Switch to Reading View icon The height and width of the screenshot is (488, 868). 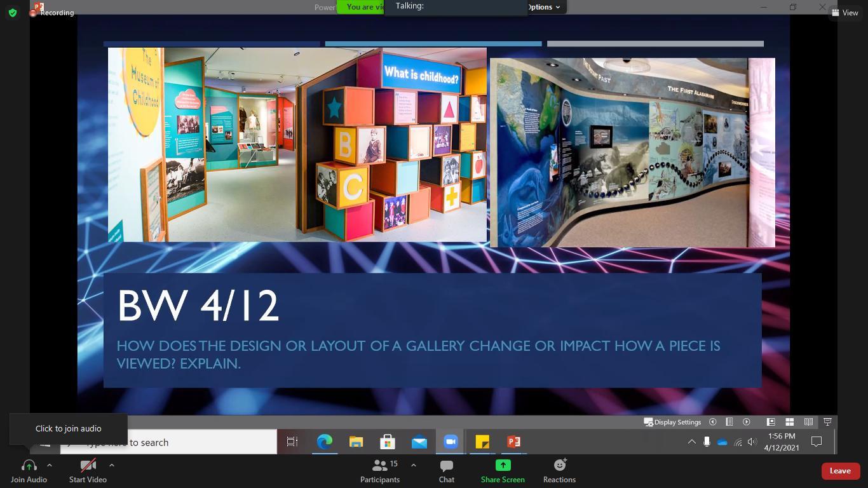click(808, 422)
